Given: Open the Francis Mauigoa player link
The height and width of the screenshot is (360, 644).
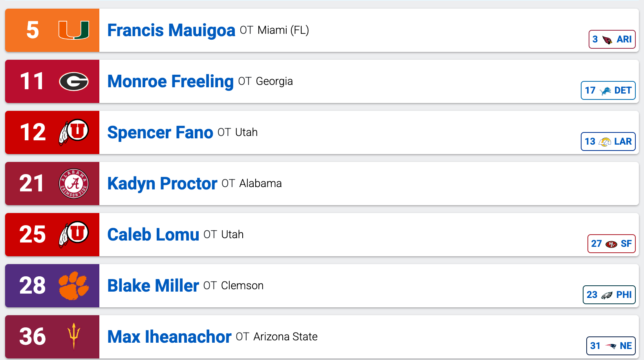Looking at the screenshot, I should [x=171, y=30].
